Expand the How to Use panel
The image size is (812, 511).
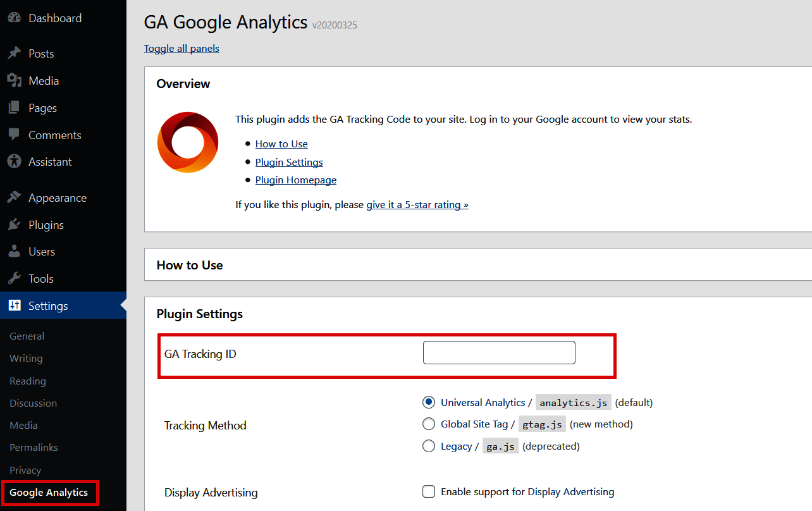[190, 265]
